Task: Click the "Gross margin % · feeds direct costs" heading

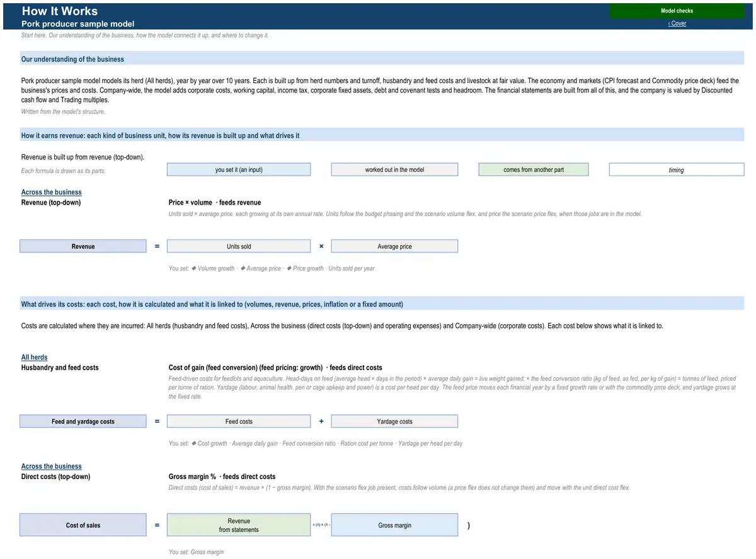Action: [x=222, y=477]
